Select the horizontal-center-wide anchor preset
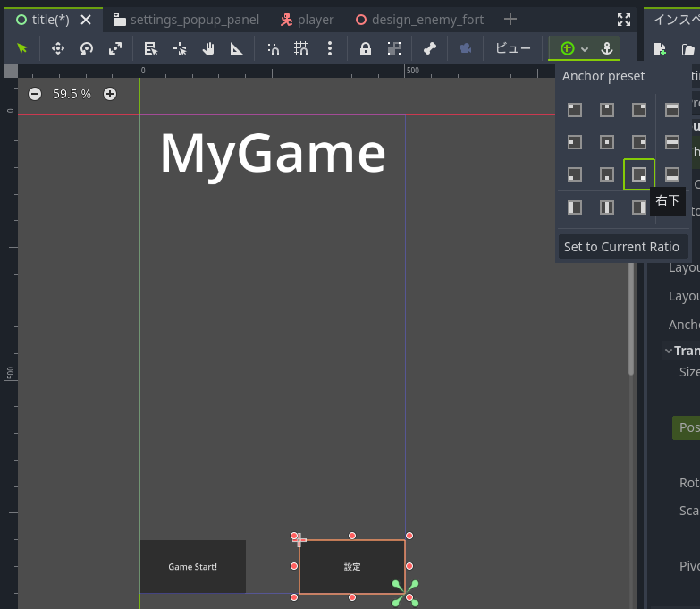 672,142
